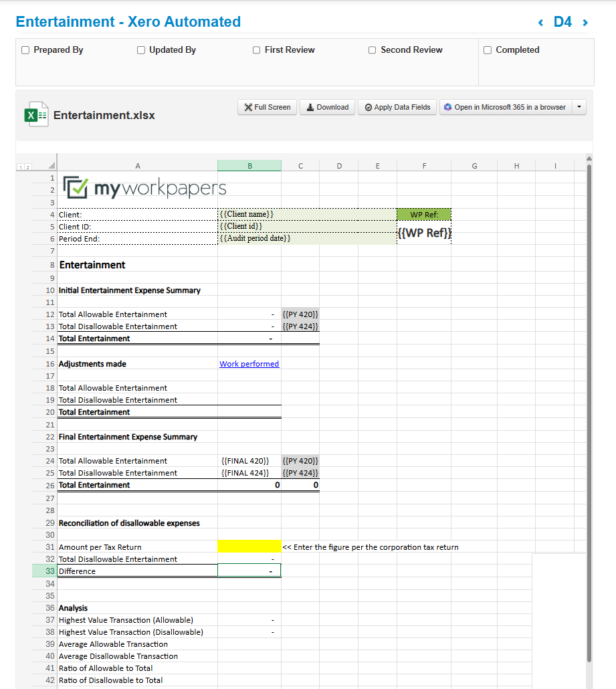Tick the Prepared By checkbox
616x689 pixels.
point(25,50)
